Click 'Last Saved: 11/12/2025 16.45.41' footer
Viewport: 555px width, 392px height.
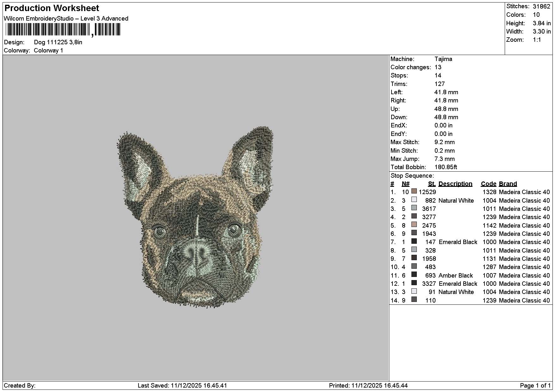[x=182, y=386]
